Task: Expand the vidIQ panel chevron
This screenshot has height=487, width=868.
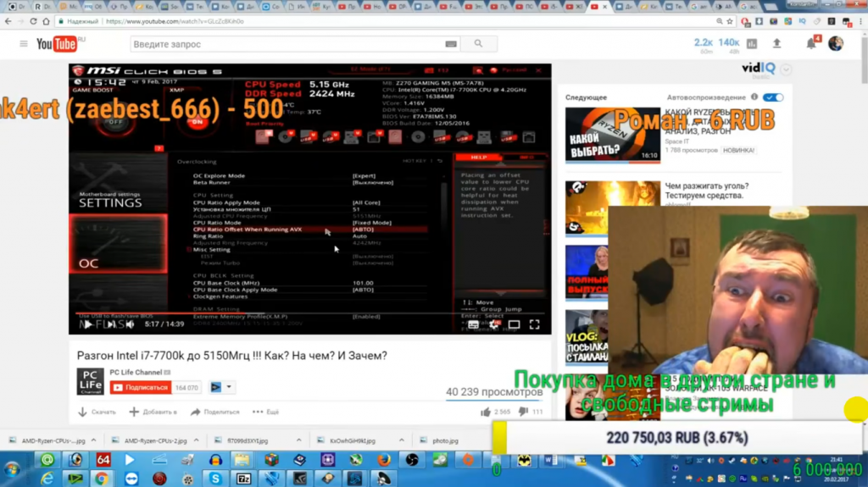Action: click(x=787, y=69)
